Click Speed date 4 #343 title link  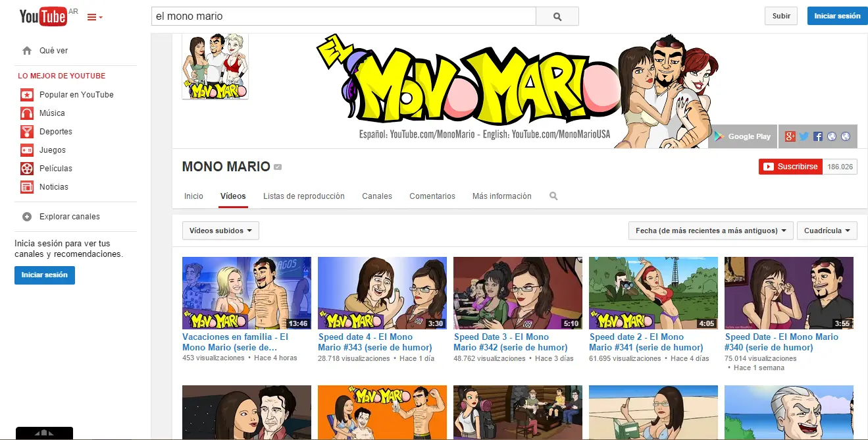click(374, 342)
